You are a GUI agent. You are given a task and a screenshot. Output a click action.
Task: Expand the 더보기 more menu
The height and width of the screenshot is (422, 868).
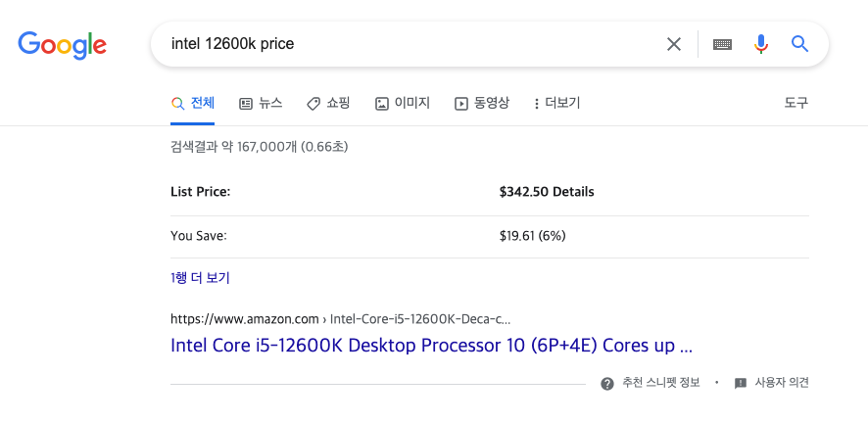(x=557, y=103)
